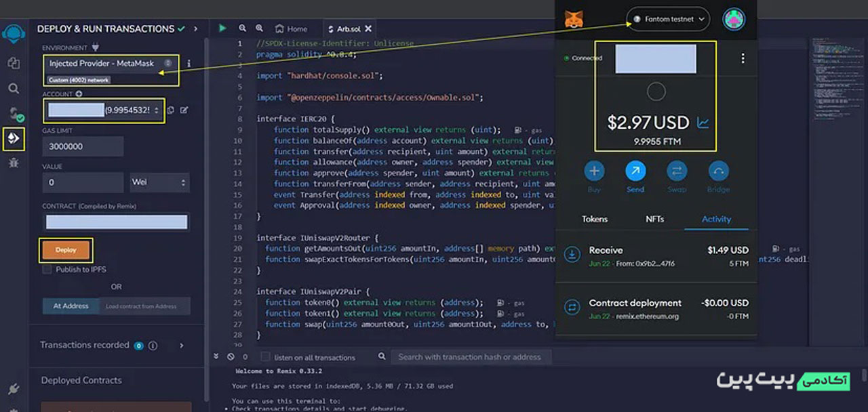868x412 pixels.
Task: Open the Search in files sidebar icon
Action: (14, 88)
